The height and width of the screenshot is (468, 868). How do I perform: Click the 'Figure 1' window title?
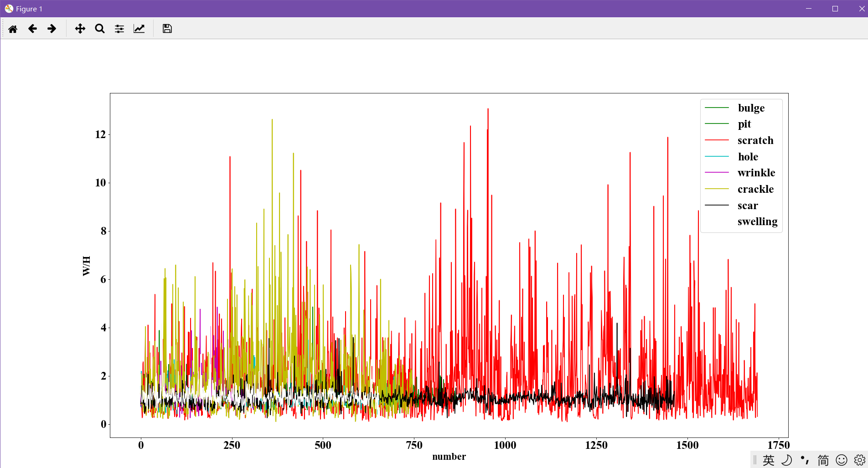pyautogui.click(x=29, y=9)
